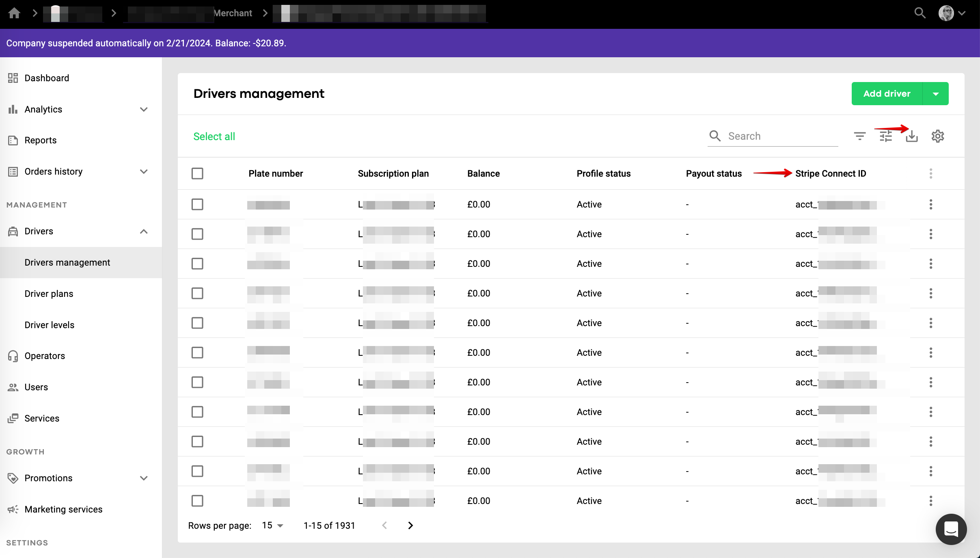Open the column tuning sliders icon
The image size is (980, 558).
885,136
